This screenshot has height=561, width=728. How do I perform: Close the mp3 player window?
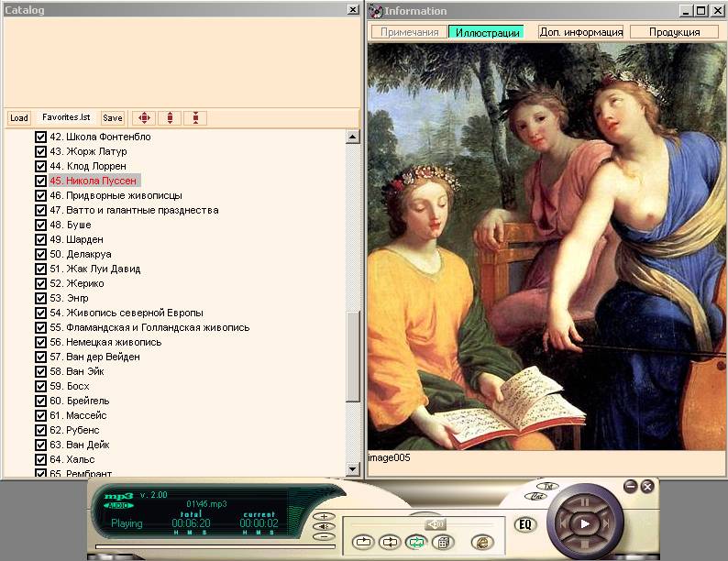click(647, 486)
